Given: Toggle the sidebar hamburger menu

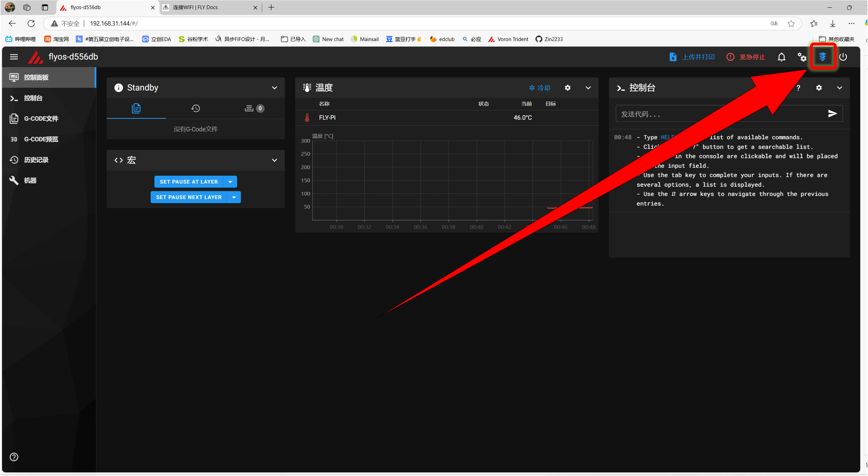Looking at the screenshot, I should coord(14,57).
